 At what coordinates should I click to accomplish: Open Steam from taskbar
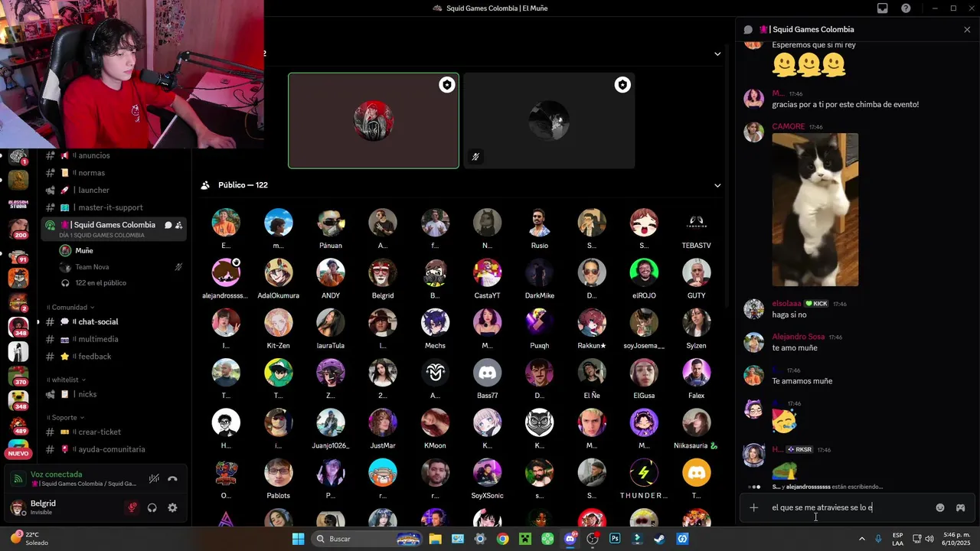[x=659, y=539]
